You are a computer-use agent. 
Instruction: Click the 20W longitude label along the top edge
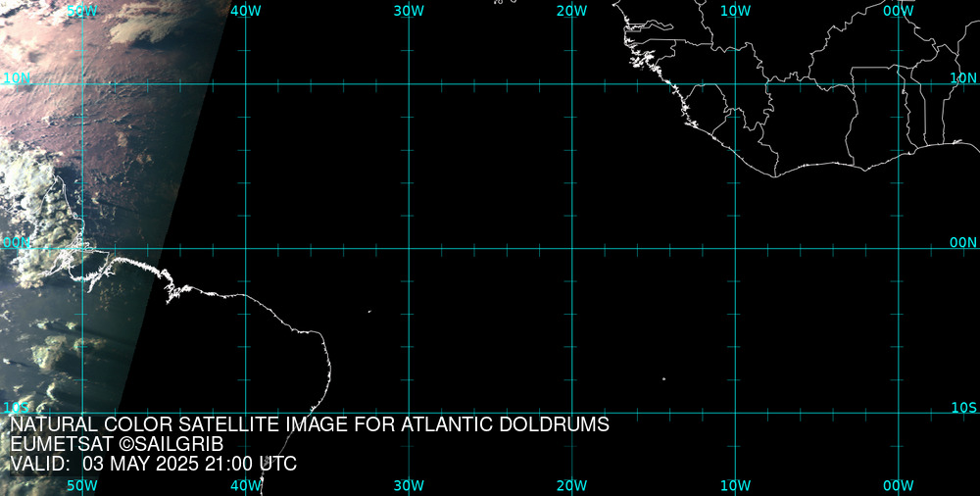click(572, 11)
